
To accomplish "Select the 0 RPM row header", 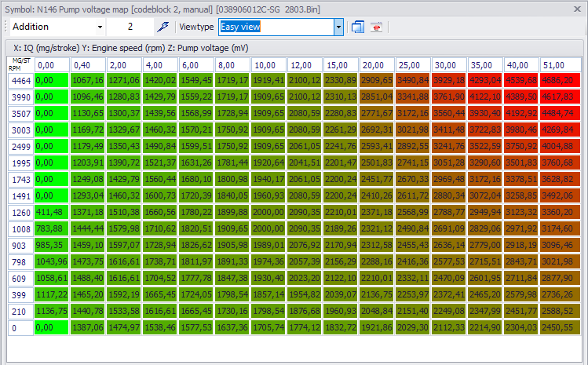I will (x=20, y=327).
